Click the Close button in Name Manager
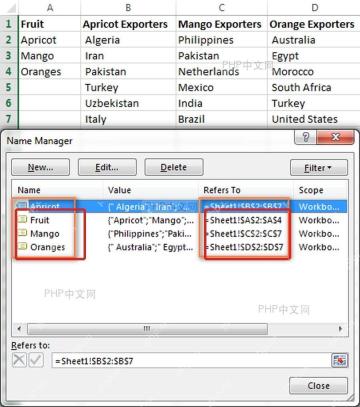 pos(318,386)
